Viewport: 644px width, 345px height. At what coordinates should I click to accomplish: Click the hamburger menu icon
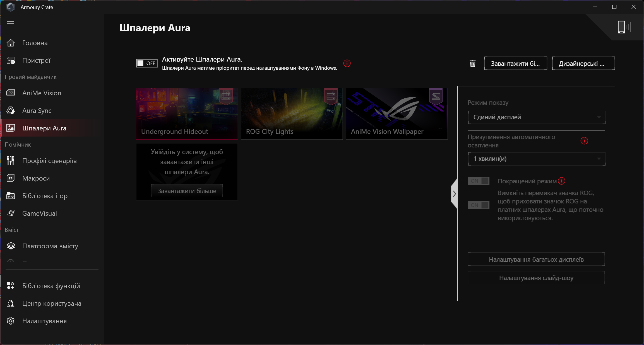click(11, 24)
